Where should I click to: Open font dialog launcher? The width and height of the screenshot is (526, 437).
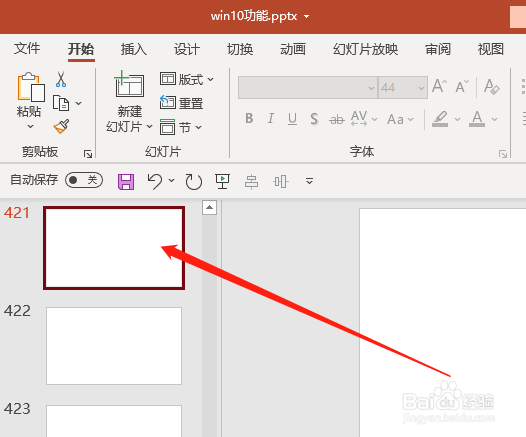[503, 154]
